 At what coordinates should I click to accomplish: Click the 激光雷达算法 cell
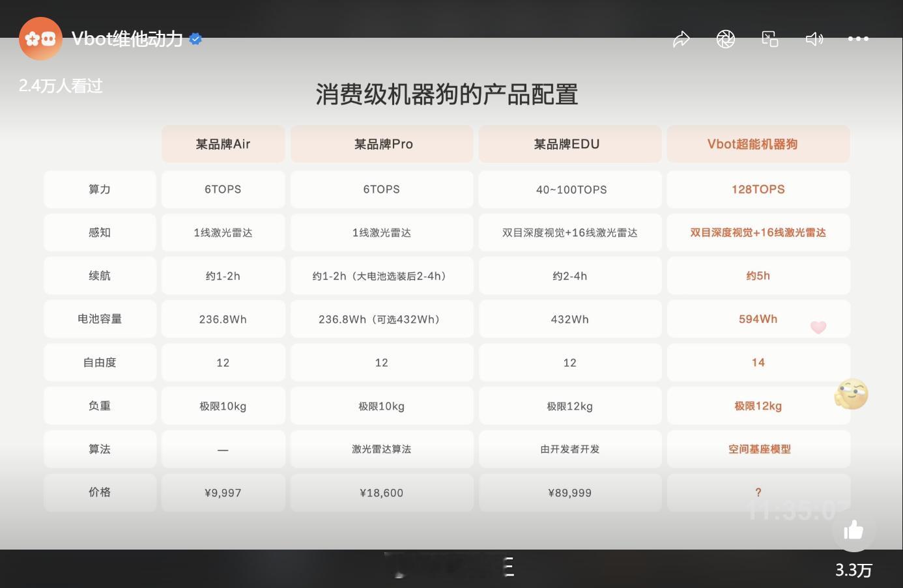click(x=382, y=449)
